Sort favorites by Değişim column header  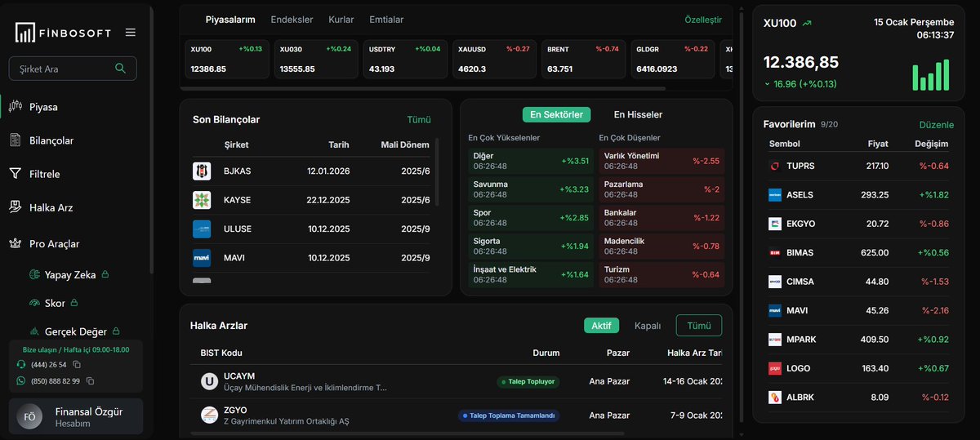click(931, 144)
